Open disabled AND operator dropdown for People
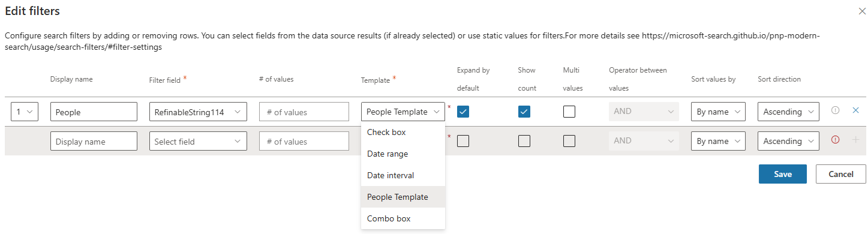Image resolution: width=868 pixels, height=234 pixels. [x=644, y=112]
